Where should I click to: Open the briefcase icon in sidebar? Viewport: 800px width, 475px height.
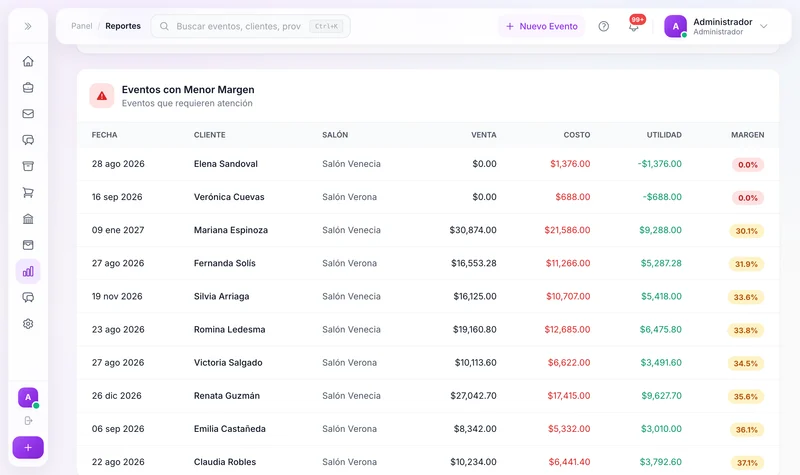click(28, 88)
